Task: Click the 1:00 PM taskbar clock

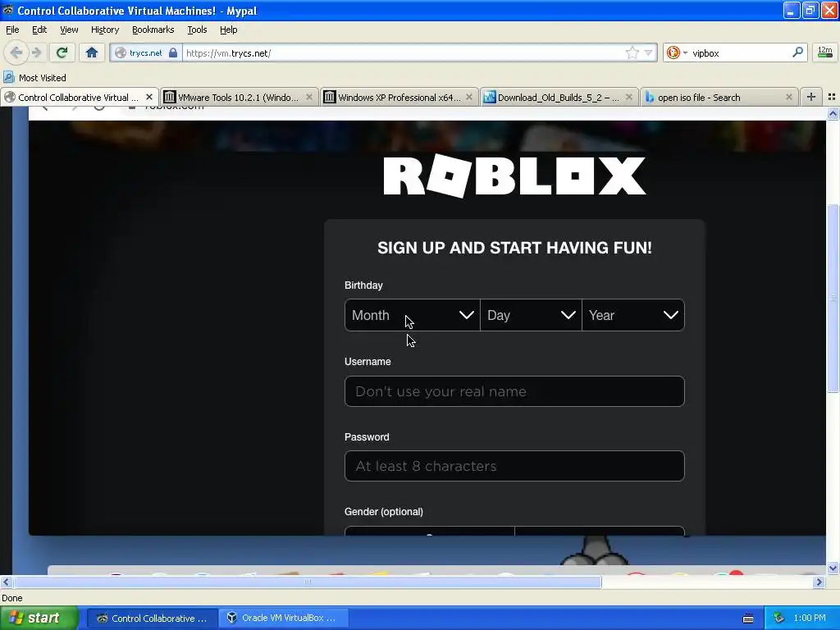Action: (810, 618)
